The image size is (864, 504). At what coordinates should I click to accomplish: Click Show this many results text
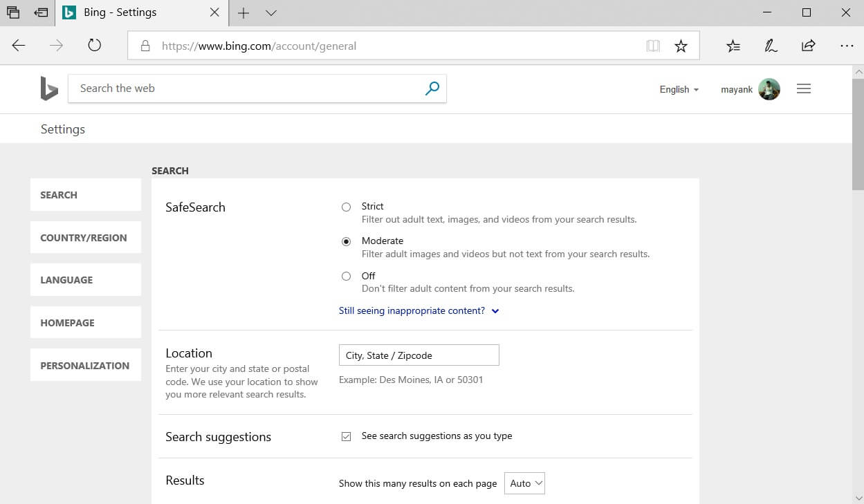point(418,483)
